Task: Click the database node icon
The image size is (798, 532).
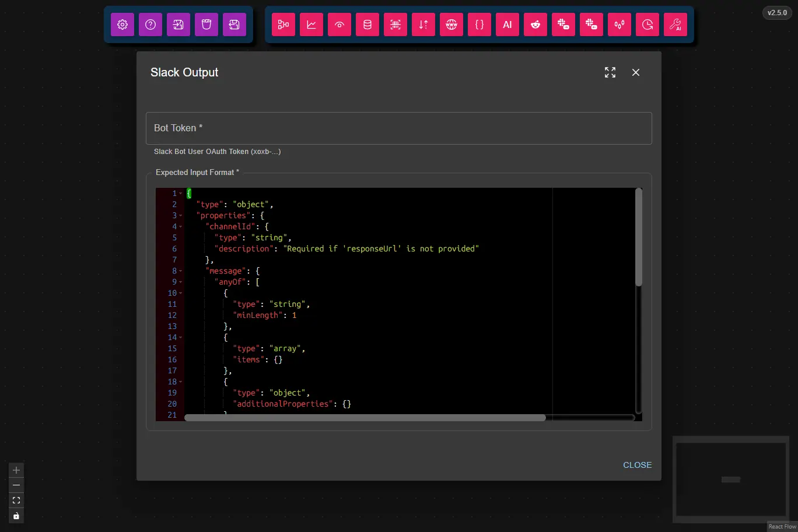Action: pyautogui.click(x=367, y=24)
